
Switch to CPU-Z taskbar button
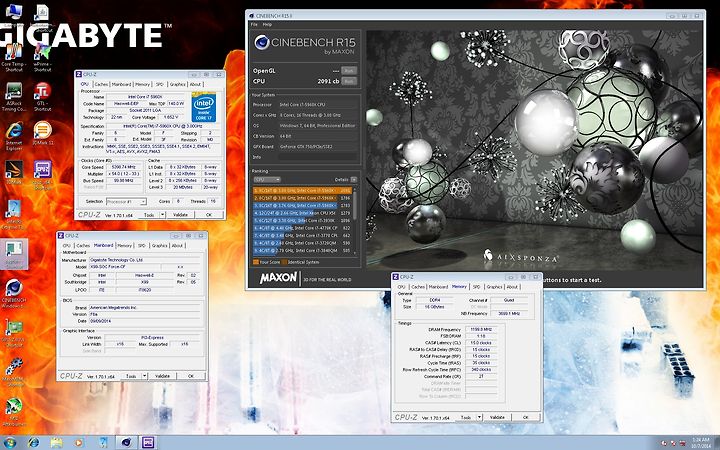click(x=148, y=443)
